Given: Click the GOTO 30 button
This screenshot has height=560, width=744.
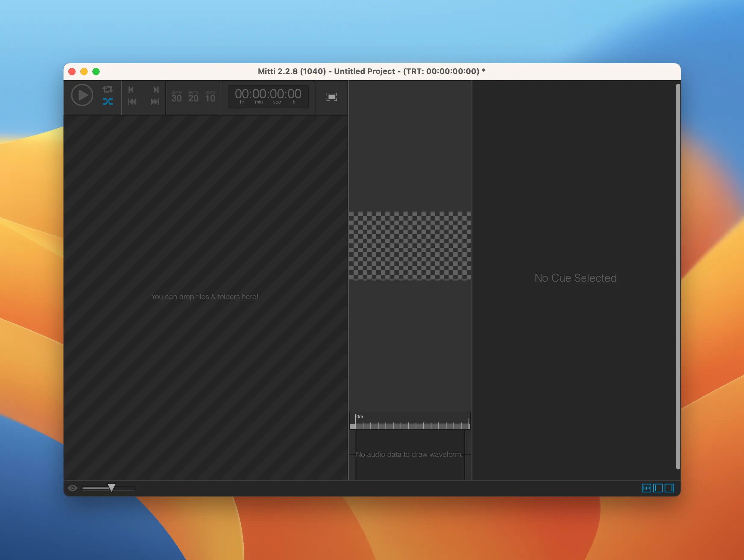Looking at the screenshot, I should [177, 97].
